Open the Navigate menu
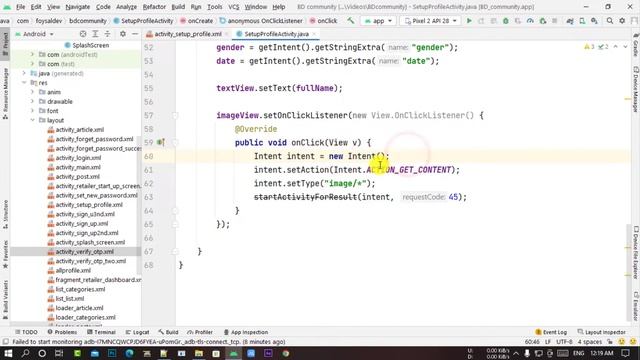Image resolution: width=640 pixels, height=360 pixels. pos(78,7)
